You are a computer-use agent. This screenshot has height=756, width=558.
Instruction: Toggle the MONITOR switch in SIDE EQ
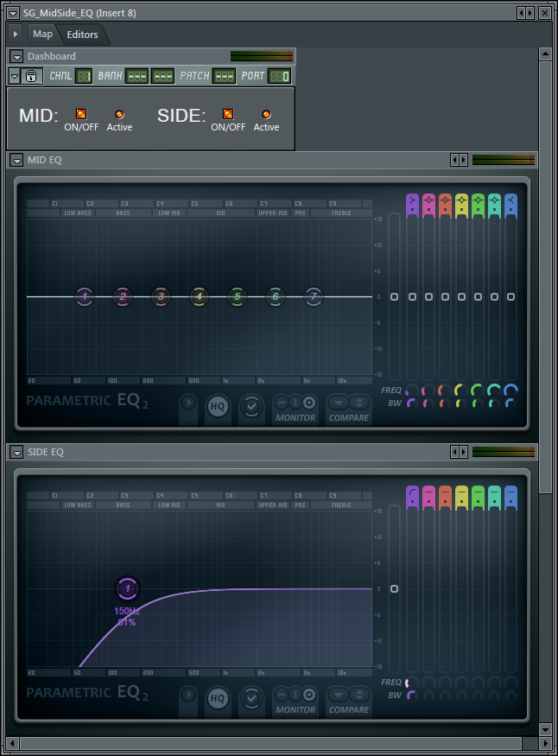[295, 695]
